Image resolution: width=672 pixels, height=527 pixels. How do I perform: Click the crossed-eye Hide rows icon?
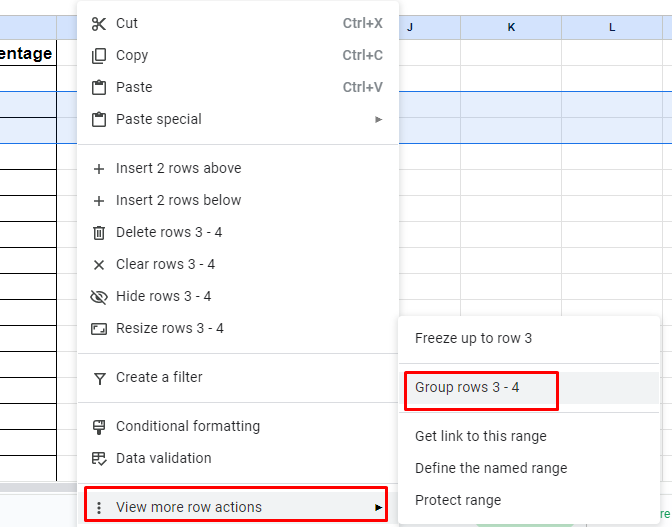(99, 296)
